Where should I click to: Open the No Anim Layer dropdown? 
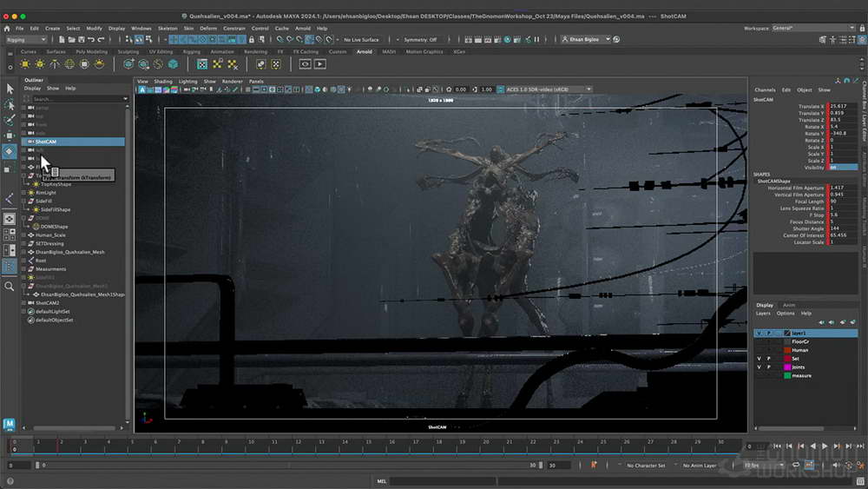(x=700, y=466)
